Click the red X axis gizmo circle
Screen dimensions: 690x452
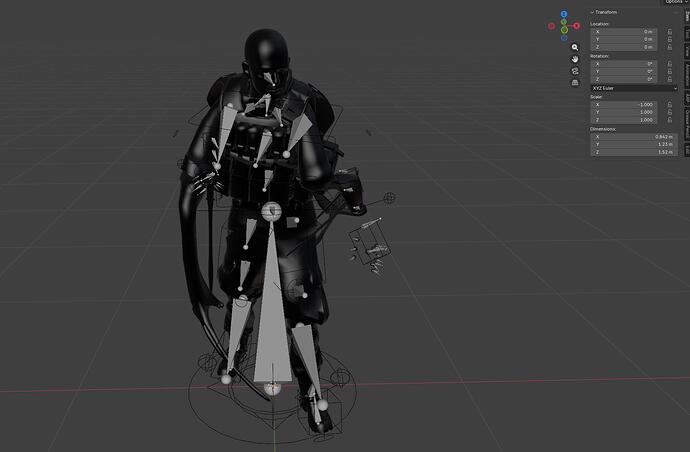[x=576, y=26]
